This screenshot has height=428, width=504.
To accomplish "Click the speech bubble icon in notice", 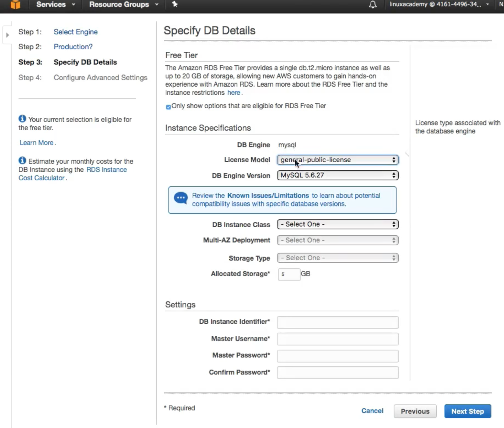I will click(181, 198).
